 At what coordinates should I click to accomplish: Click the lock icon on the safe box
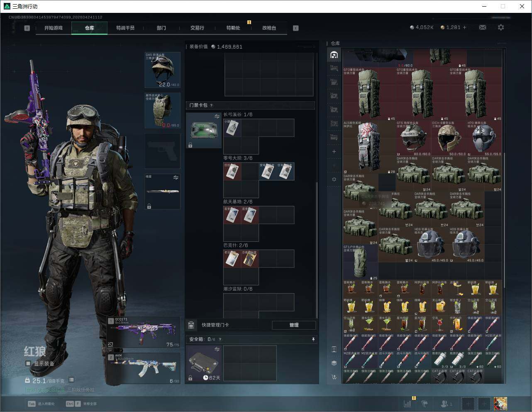190,378
